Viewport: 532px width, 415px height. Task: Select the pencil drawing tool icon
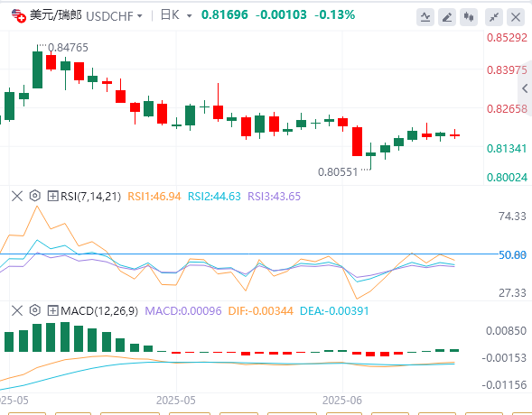(447, 17)
